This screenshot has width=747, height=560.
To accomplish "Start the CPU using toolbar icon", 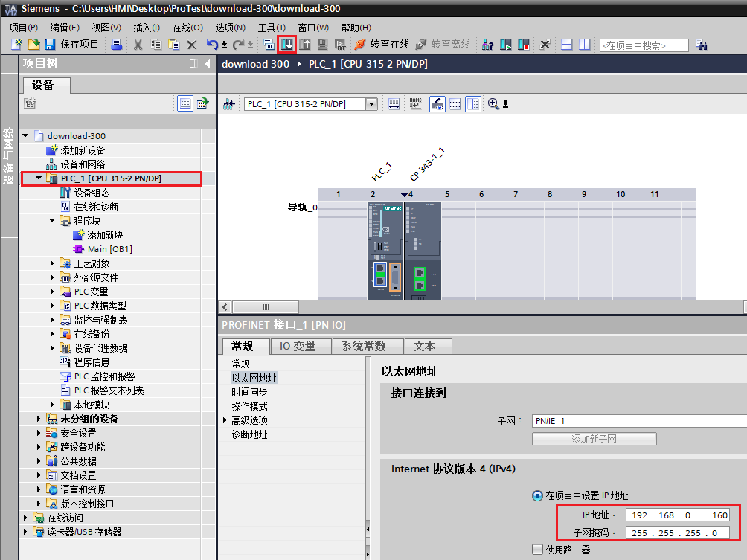I will click(505, 45).
